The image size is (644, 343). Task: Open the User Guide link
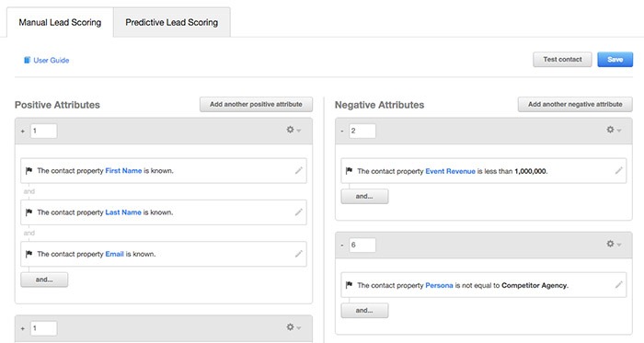pyautogui.click(x=51, y=61)
